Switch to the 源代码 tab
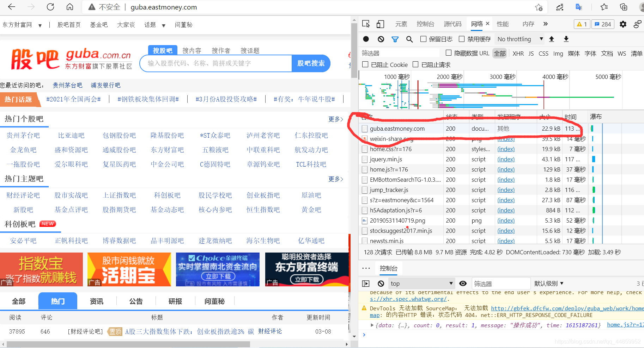 pyautogui.click(x=452, y=24)
